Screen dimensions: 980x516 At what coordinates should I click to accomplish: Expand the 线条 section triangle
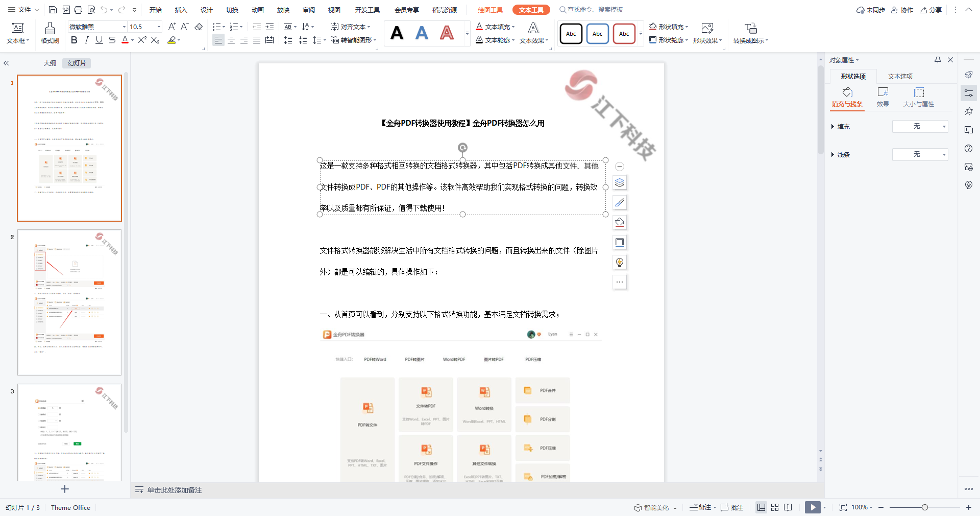click(832, 154)
